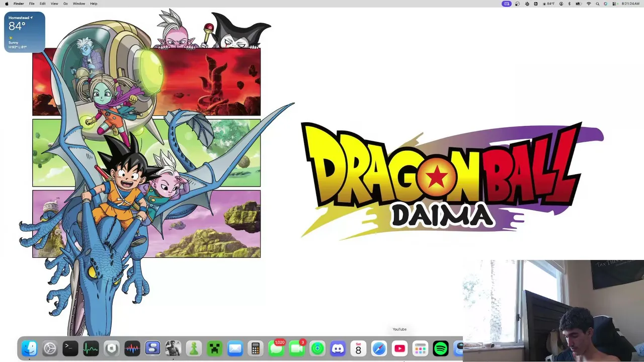Open the Go menu
Image resolution: width=644 pixels, height=362 pixels.
coord(65,4)
